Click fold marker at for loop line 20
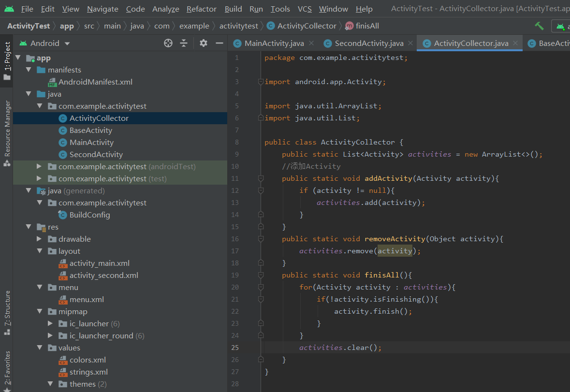The image size is (570, 392). (x=261, y=287)
